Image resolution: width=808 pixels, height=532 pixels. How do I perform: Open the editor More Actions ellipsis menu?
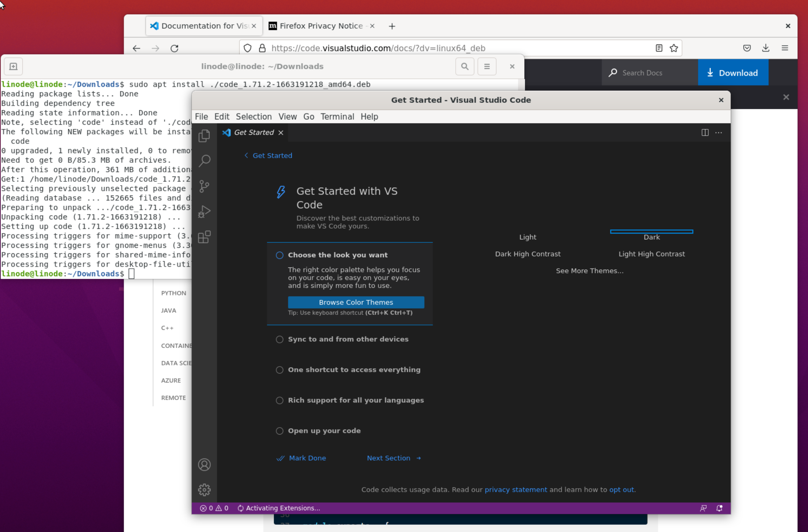click(718, 133)
